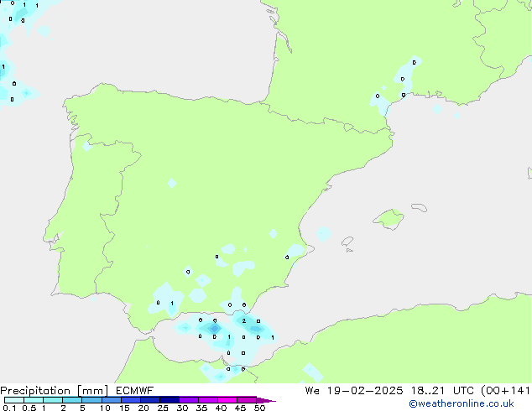Screen dimensions: 532x411
Task: Click the "19-02-2025" date text
Action: click(365, 391)
